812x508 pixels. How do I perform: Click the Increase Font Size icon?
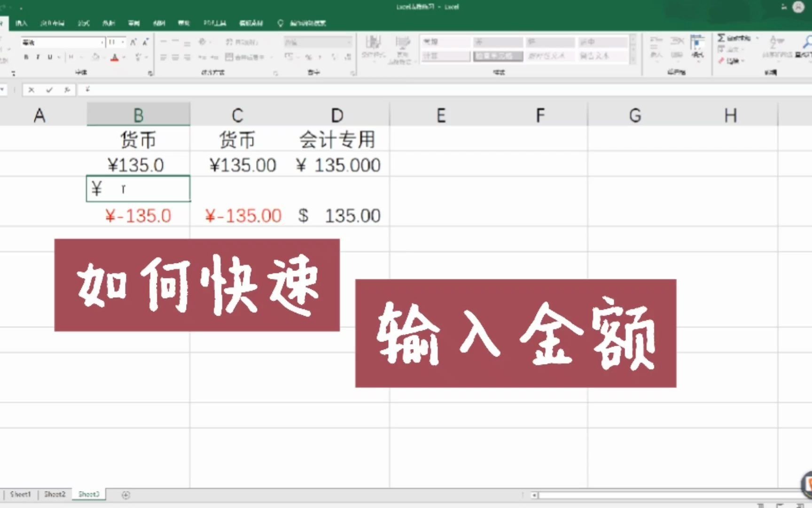(x=133, y=42)
